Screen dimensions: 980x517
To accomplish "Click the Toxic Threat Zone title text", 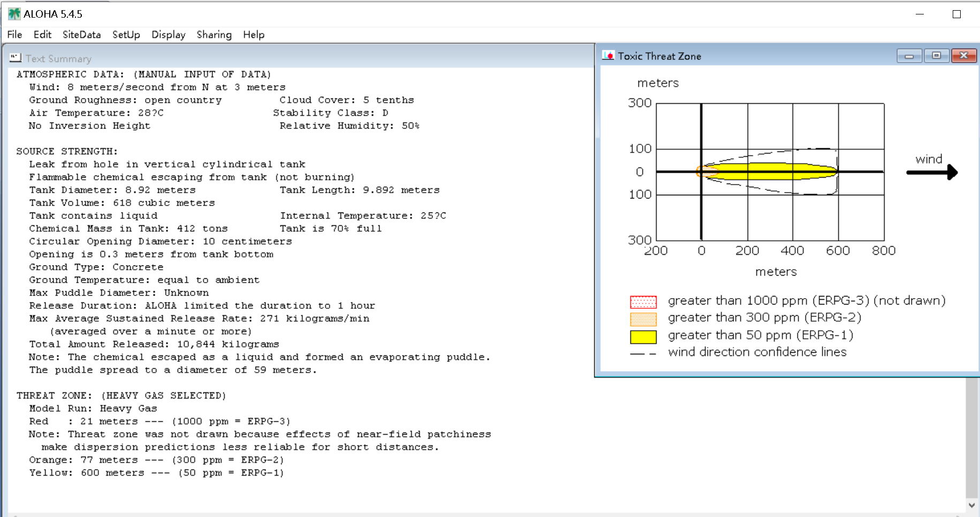I will click(x=659, y=56).
